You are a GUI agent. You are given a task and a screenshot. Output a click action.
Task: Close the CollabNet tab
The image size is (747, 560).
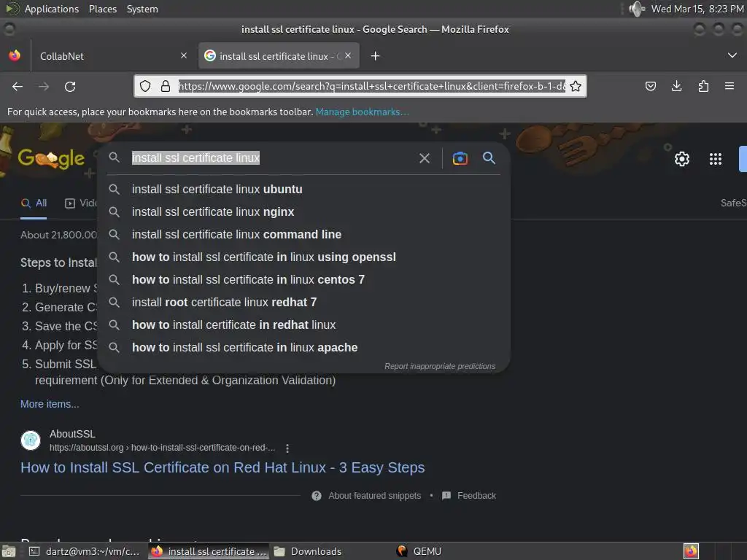click(x=184, y=55)
